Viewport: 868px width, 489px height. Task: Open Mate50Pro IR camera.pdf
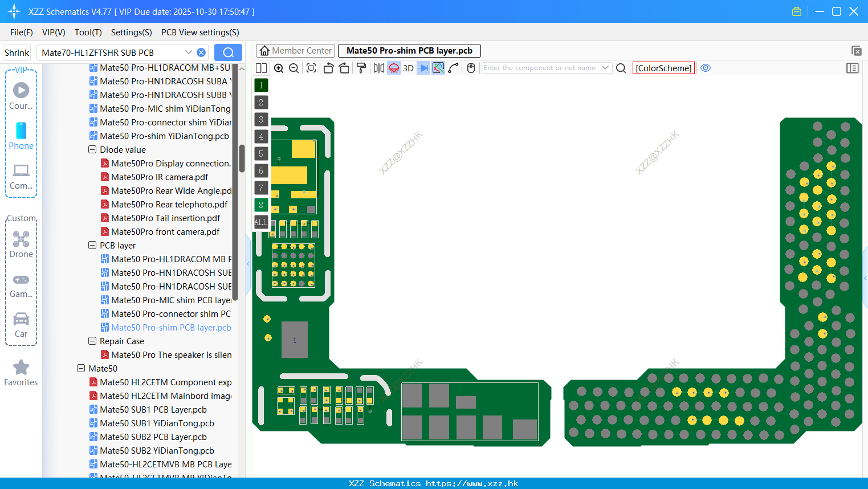tap(160, 177)
